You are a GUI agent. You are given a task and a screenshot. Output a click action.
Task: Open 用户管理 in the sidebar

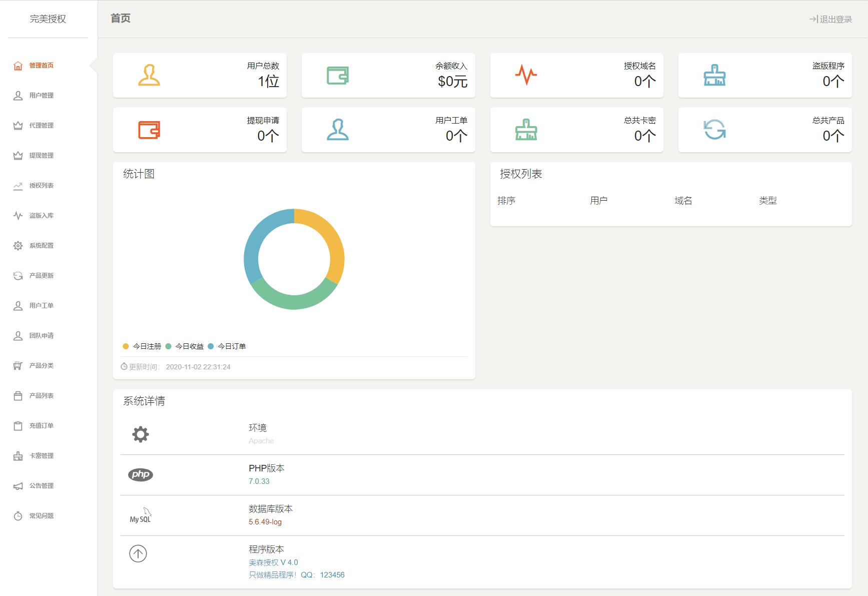[41, 96]
